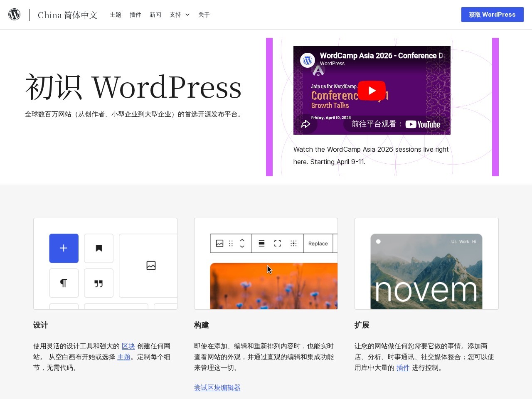This screenshot has width=532, height=399.
Task: Play the WordCamp Asia 2026 video
Action: coord(372,90)
